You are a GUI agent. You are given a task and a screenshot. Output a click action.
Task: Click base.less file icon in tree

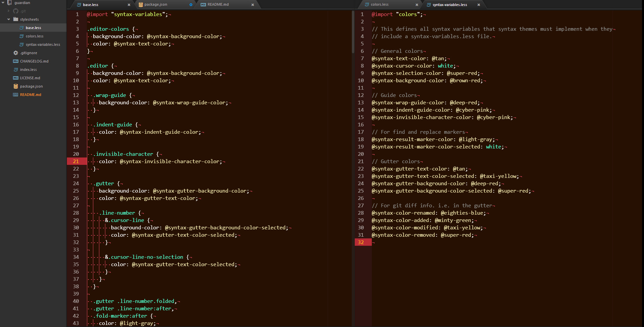coord(21,28)
